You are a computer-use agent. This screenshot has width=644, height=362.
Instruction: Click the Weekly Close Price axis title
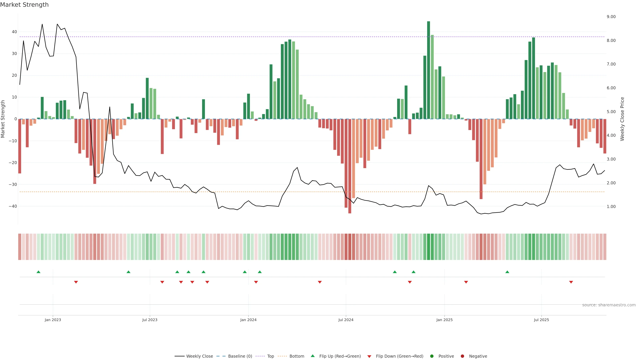point(622,119)
